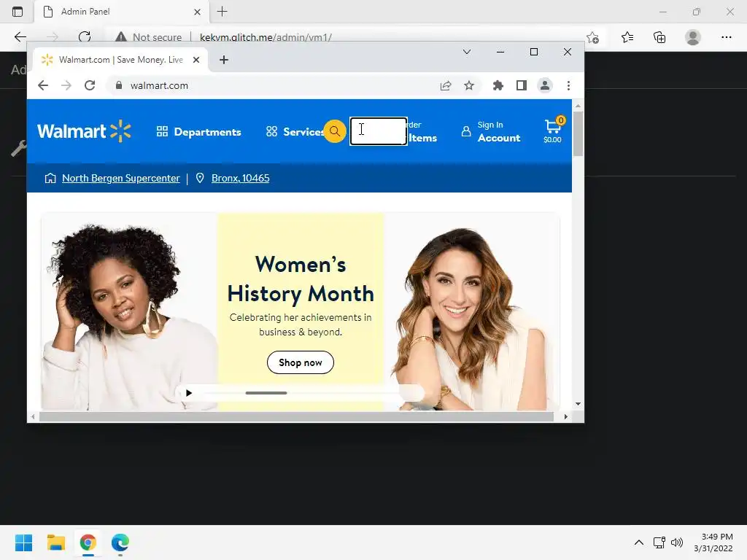Open the Edge profile icon

[693, 37]
